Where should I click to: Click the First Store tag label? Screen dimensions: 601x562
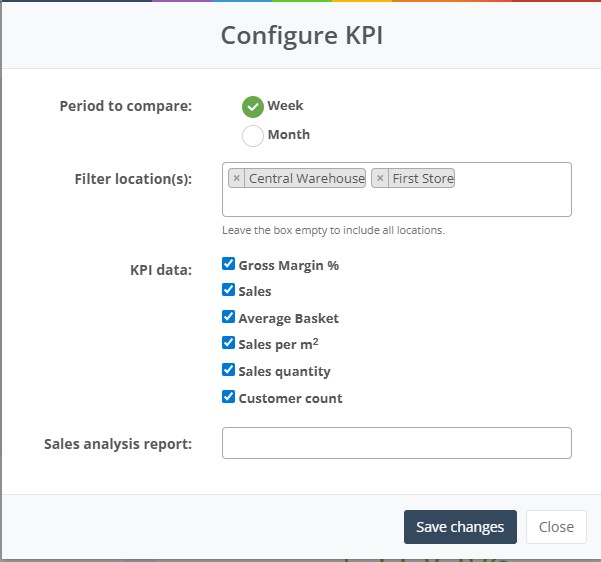click(423, 178)
